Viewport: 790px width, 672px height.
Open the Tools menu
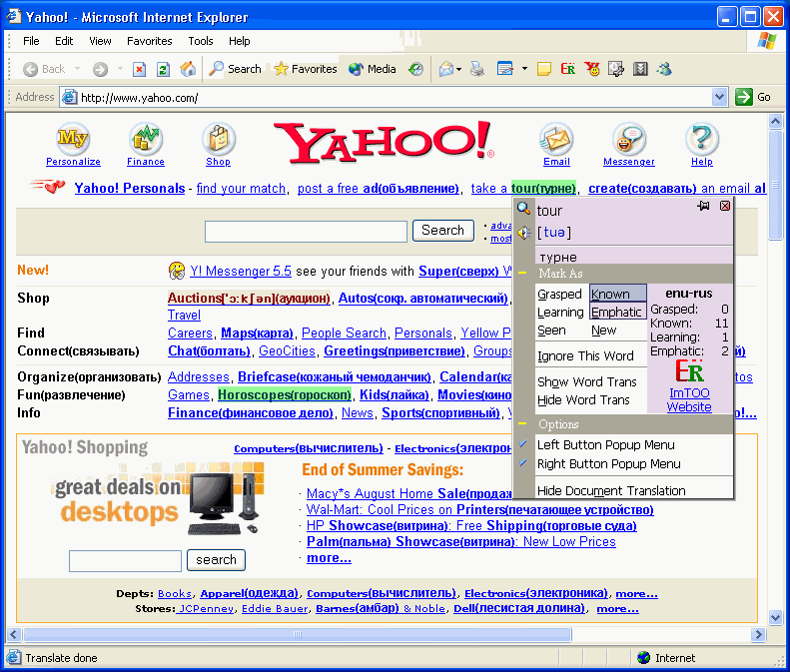pos(201,41)
